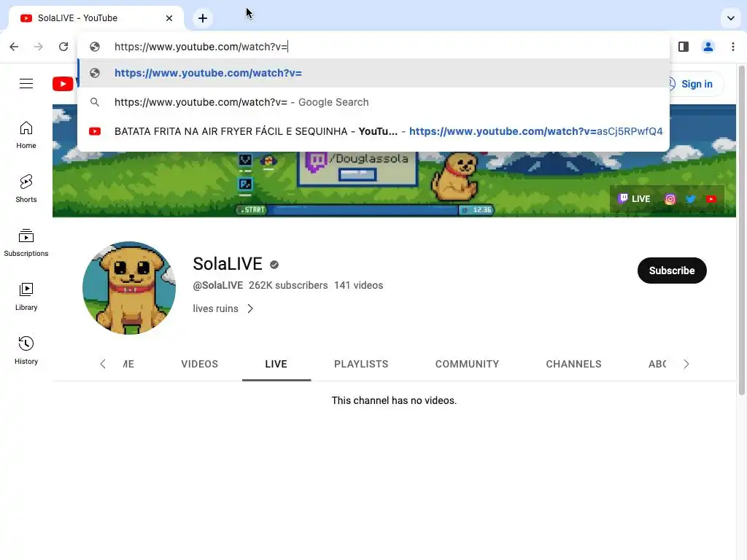Open Shorts in sidebar
747x560 pixels.
click(26, 189)
